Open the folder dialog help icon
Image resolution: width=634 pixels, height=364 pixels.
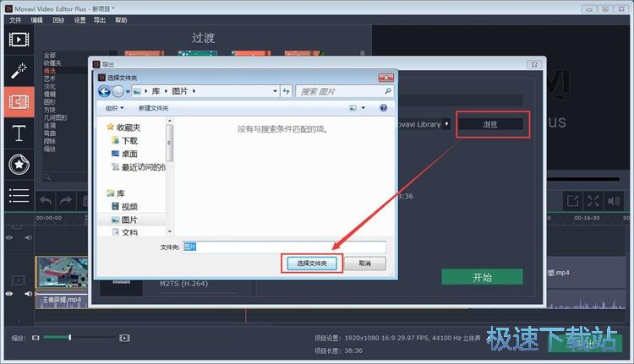[x=383, y=108]
